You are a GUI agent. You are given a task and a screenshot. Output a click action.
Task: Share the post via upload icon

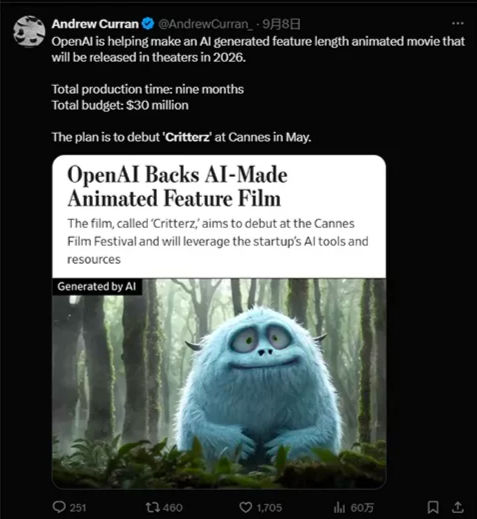click(x=458, y=507)
